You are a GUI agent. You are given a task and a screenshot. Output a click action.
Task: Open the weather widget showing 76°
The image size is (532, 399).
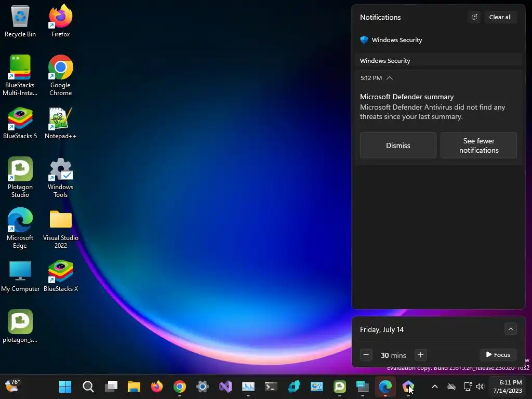click(12, 386)
